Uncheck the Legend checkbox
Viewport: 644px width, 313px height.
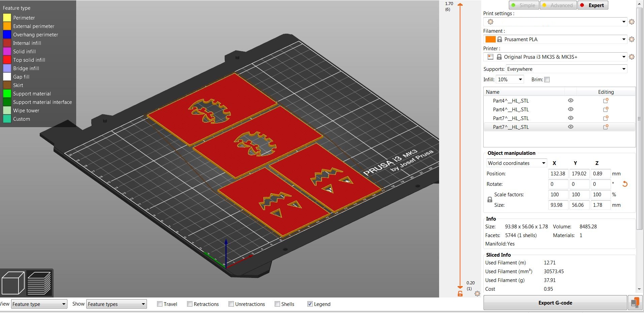[310, 304]
